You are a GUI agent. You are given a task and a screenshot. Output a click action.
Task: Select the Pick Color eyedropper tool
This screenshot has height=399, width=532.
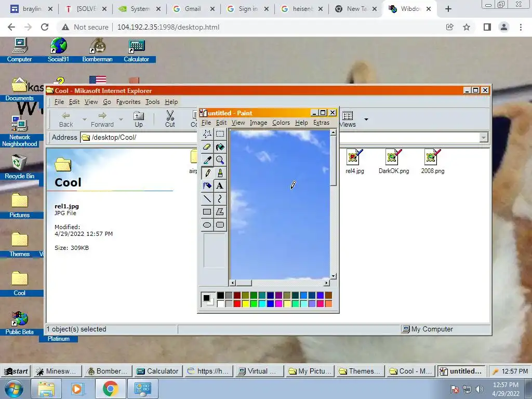point(207,160)
